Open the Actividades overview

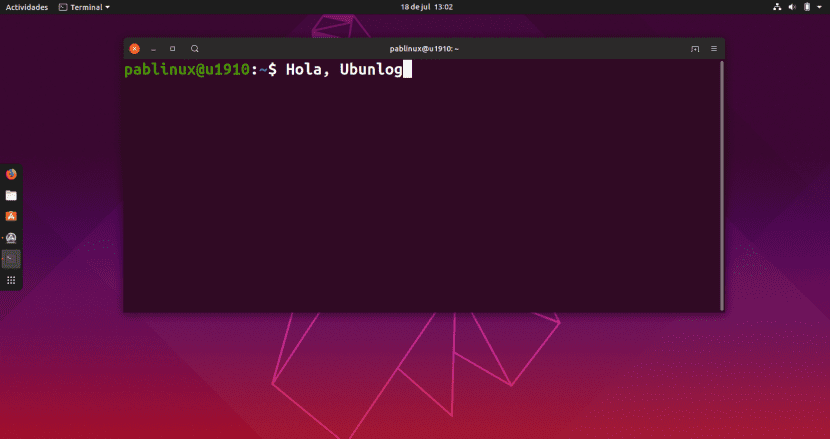[27, 7]
